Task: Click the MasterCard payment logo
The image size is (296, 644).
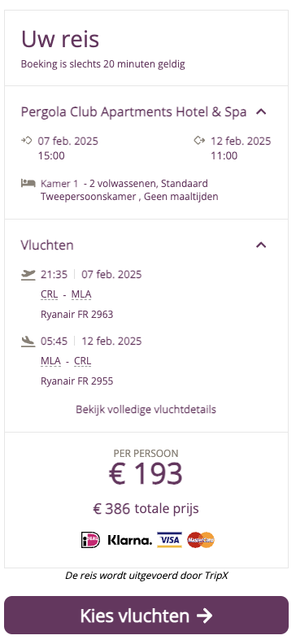Action: (201, 540)
